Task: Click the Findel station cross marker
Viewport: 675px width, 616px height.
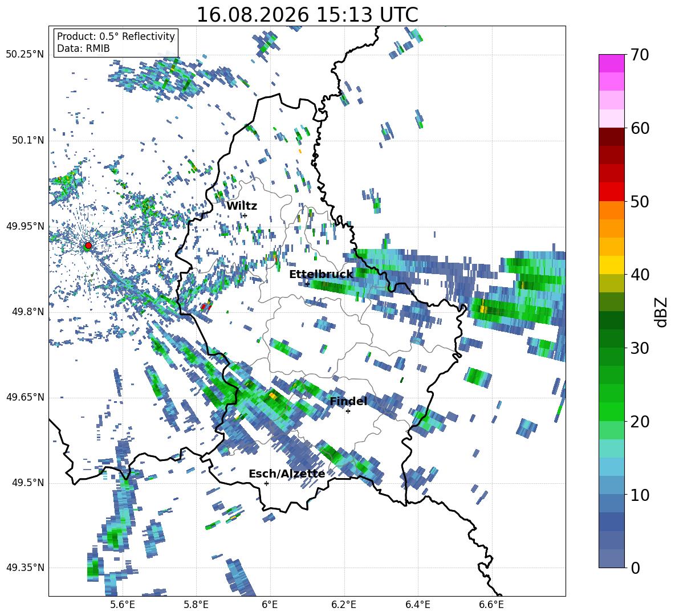Action: [x=348, y=411]
